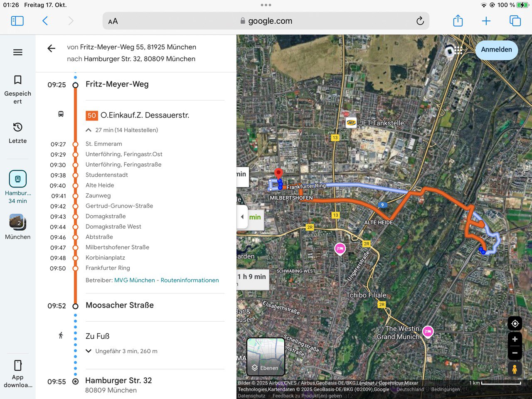Open Street View with the Pegman icon
This screenshot has width=532, height=399.
pos(515,369)
